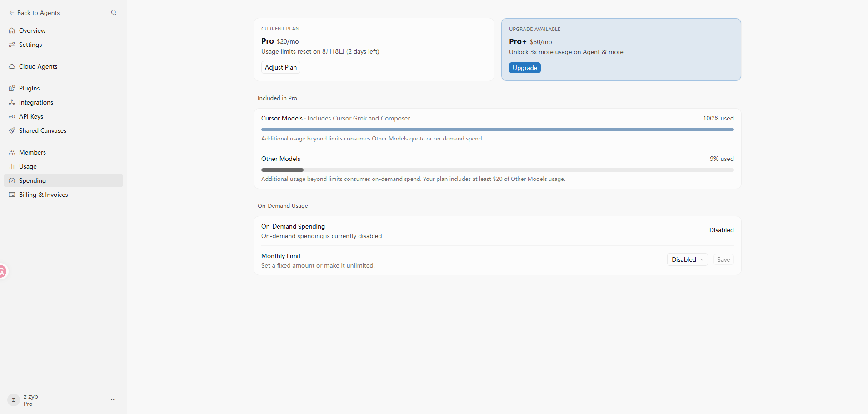
Task: Click the Upgrade button for Pro+
Action: pyautogui.click(x=525, y=68)
